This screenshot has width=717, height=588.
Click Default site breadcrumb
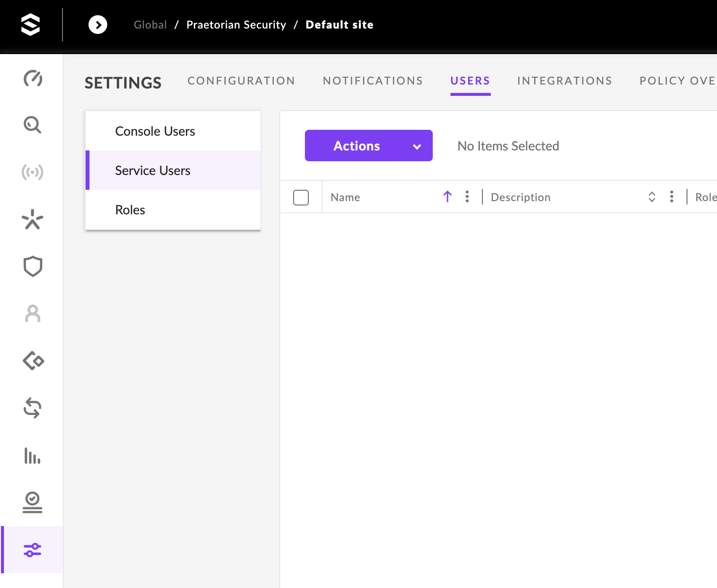(x=339, y=25)
